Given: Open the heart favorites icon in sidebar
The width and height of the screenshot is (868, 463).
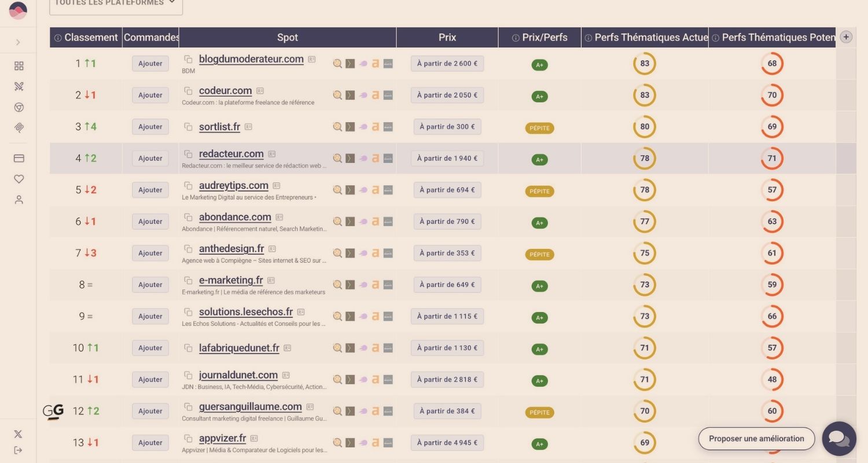Looking at the screenshot, I should click(x=19, y=179).
